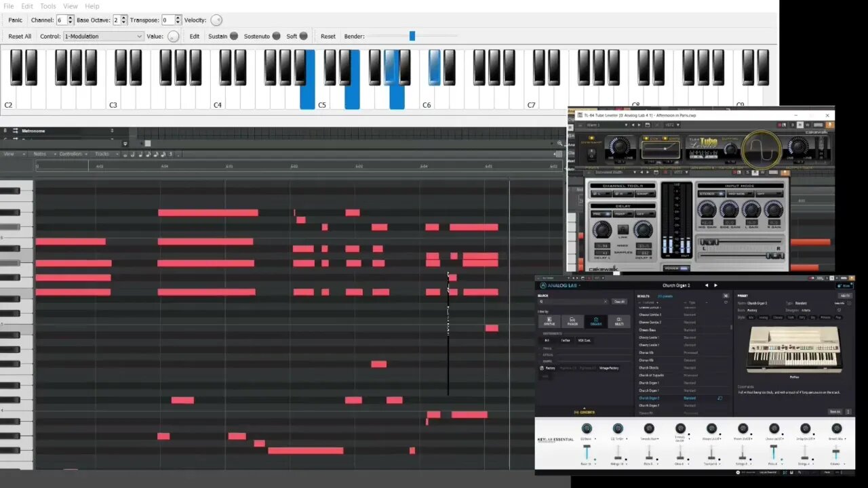Select the SYNTHS filter in Analog Lab
The width and height of the screenshot is (868, 488).
tap(549, 322)
